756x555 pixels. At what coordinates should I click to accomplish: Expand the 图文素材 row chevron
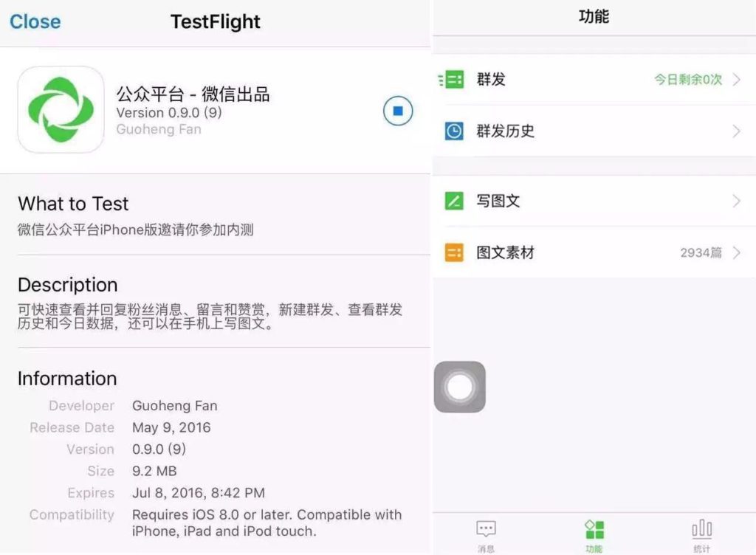coord(736,252)
